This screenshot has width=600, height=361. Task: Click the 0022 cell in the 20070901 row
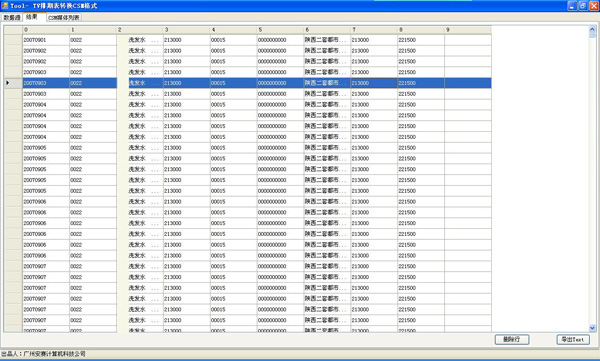pyautogui.click(x=93, y=40)
